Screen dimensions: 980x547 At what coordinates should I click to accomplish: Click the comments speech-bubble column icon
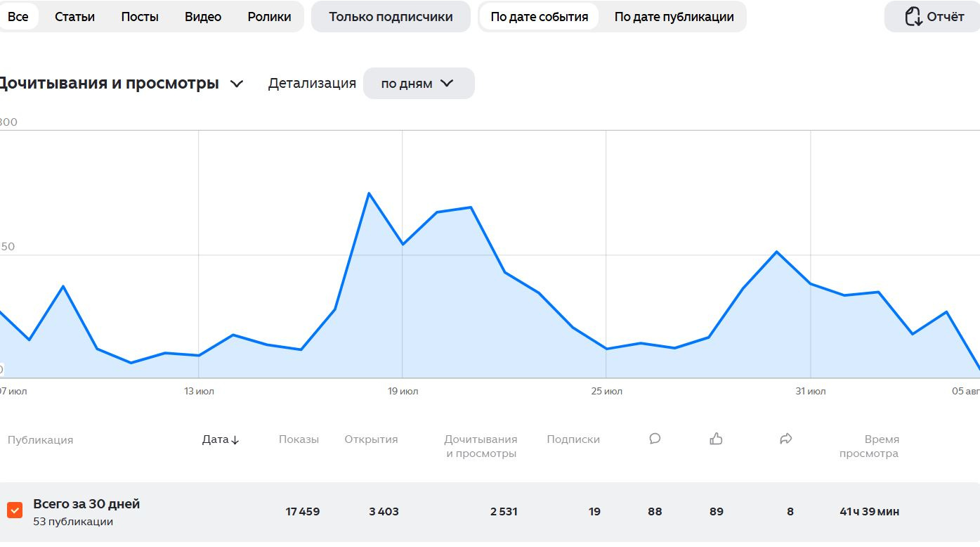(655, 439)
